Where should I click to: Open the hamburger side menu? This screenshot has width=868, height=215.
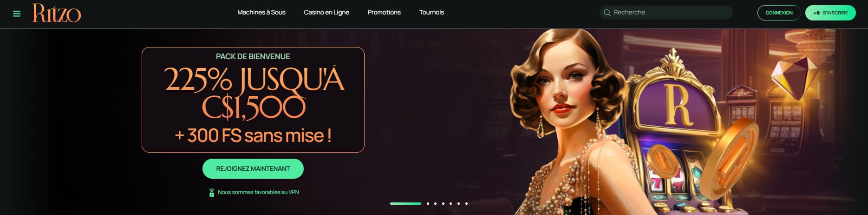click(17, 14)
